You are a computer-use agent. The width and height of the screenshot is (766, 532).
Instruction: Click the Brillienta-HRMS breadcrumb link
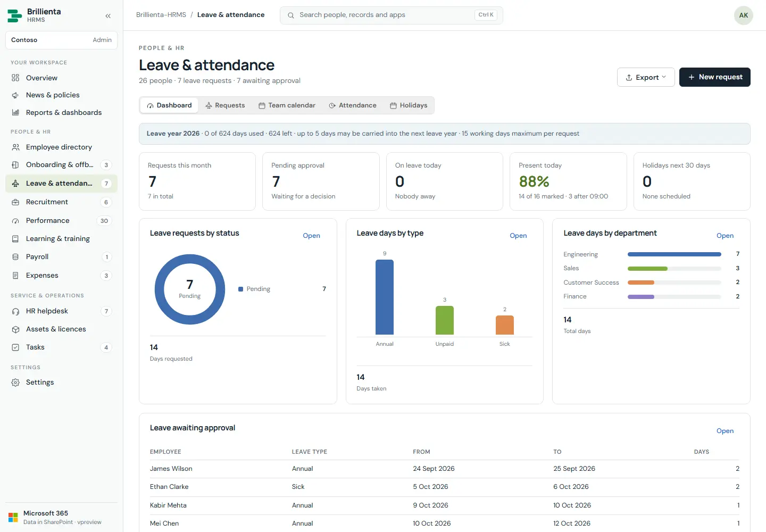pos(161,15)
